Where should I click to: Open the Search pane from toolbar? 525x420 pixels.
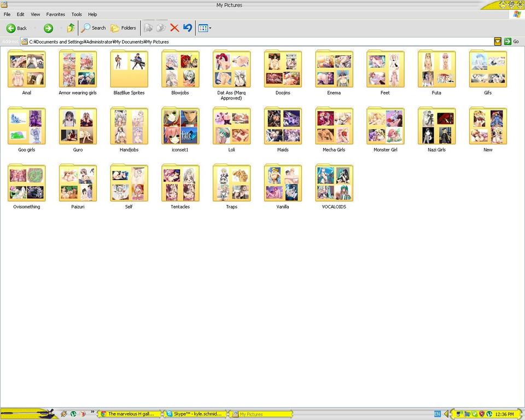point(94,28)
